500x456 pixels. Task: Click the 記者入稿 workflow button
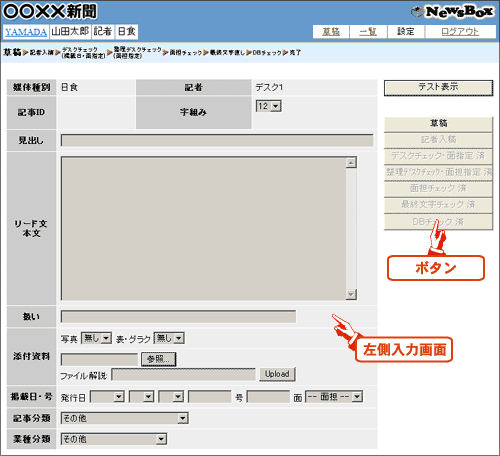438,140
